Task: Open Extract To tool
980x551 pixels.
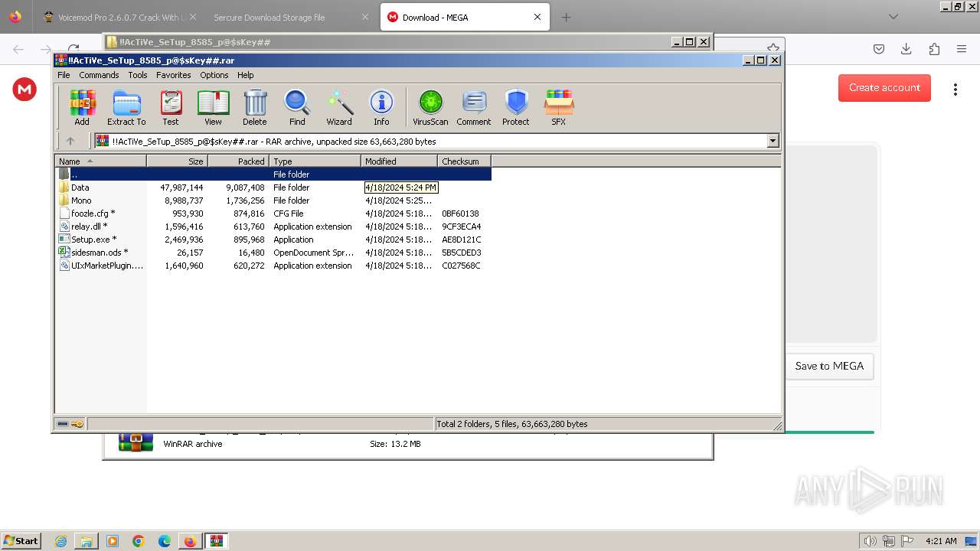Action: tap(126, 107)
